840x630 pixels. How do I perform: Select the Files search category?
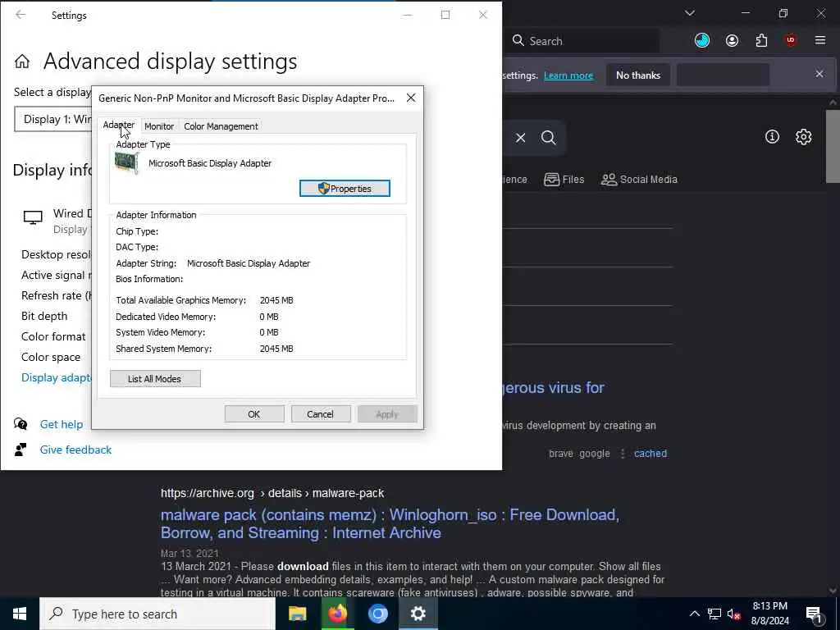click(x=564, y=180)
